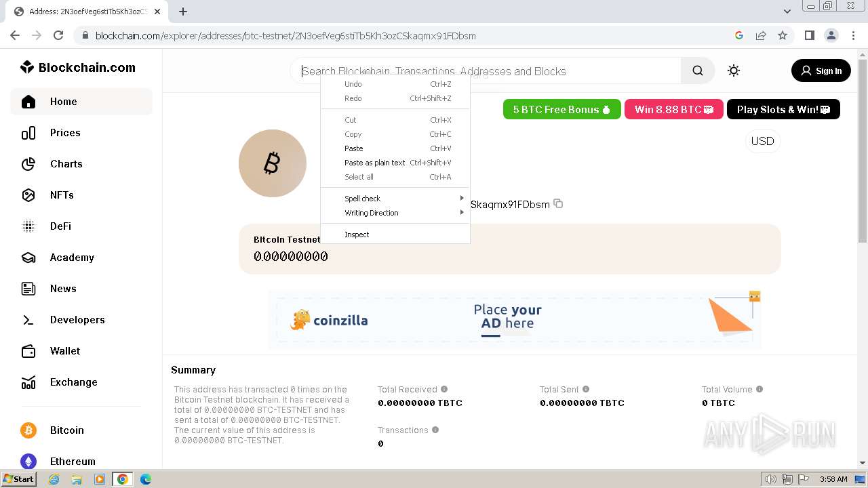
Task: Expand the Spell check submenu
Action: click(395, 199)
